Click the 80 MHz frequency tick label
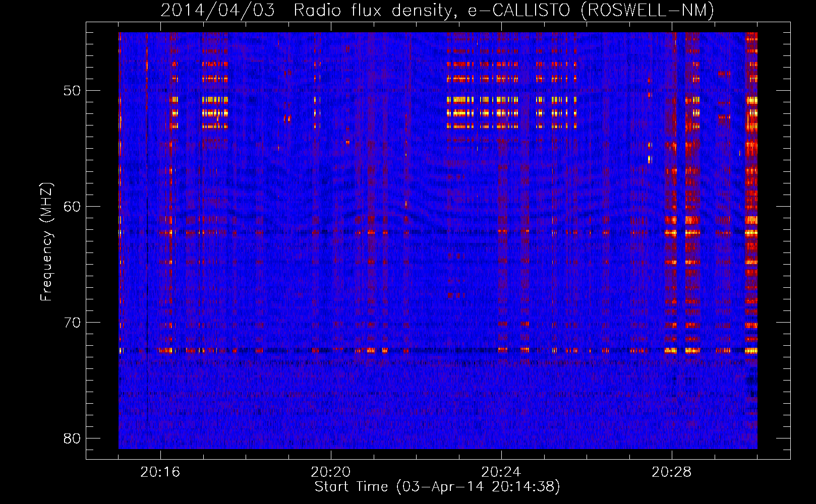816x504 pixels. [72, 438]
